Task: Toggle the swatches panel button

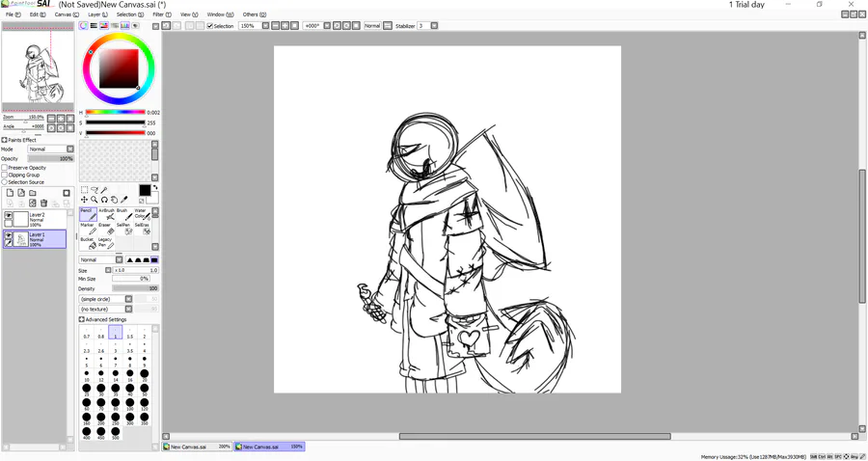Action: pyautogui.click(x=125, y=25)
